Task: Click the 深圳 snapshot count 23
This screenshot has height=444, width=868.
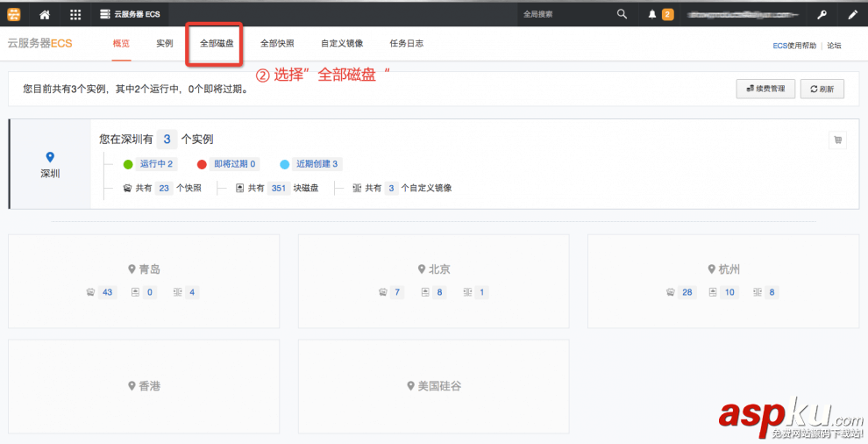Action: point(164,189)
